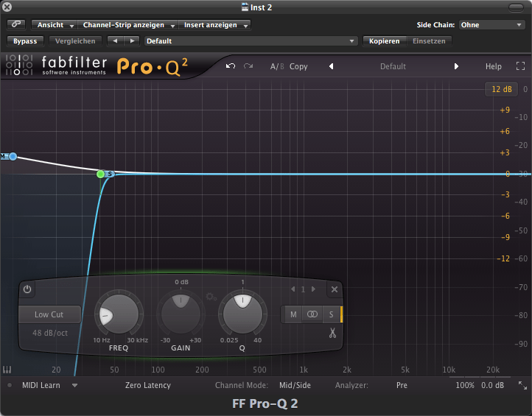Screen dimensions: 532x416
Task: Click the redo arrow icon
Action: (248, 66)
